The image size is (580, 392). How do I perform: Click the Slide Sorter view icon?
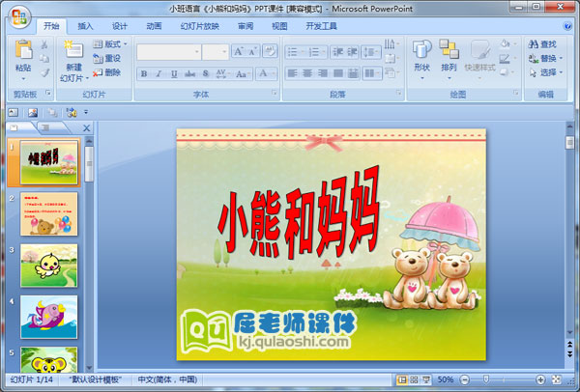pos(414,379)
